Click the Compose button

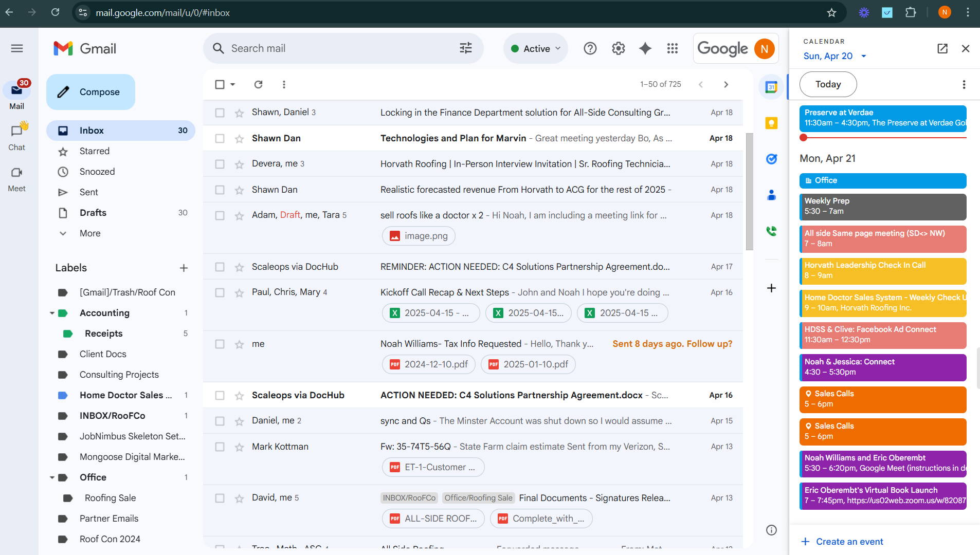91,92
